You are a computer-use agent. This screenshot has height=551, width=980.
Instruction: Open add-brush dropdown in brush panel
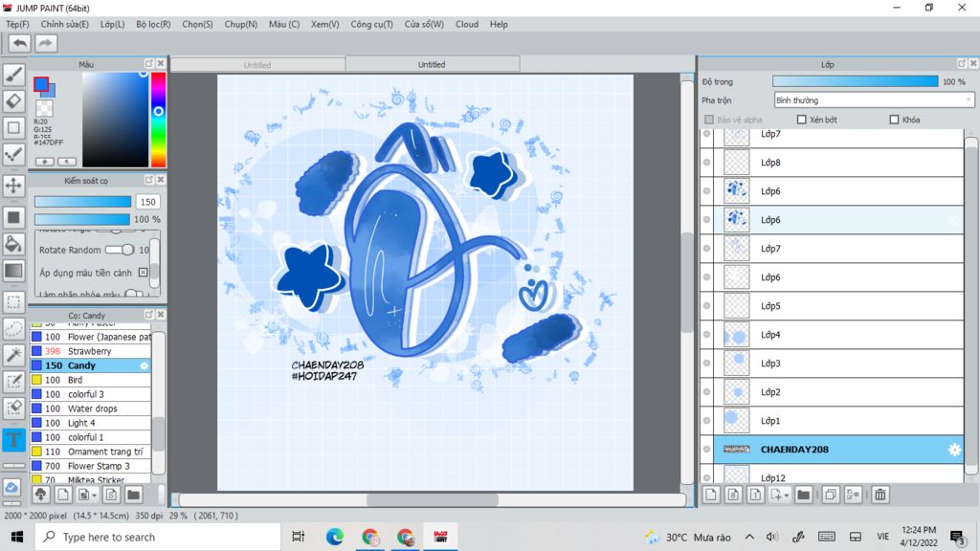click(87, 495)
